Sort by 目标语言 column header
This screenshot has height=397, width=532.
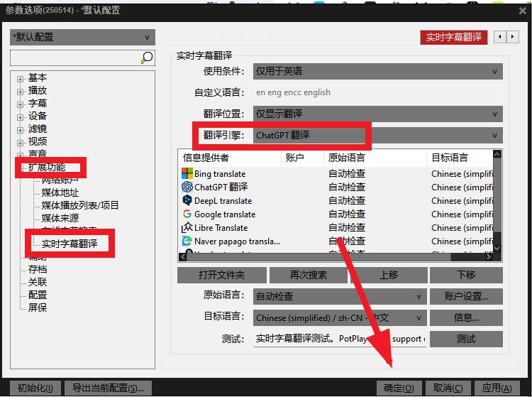(460, 158)
